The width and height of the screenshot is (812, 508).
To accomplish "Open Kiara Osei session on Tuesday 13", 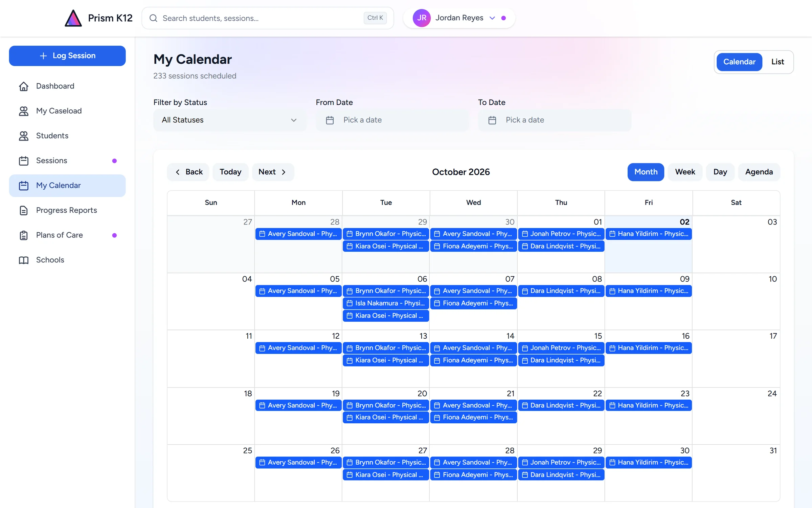I will 386,360.
